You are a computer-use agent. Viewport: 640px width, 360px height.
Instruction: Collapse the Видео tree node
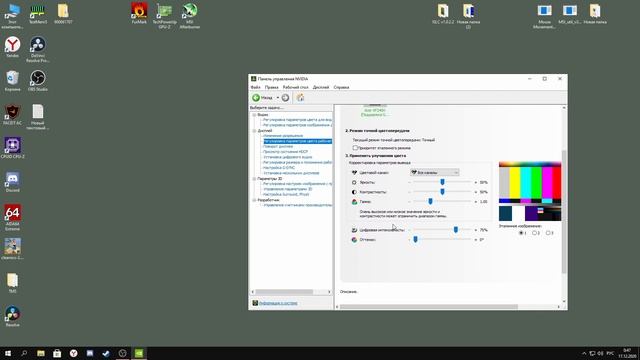coord(254,115)
